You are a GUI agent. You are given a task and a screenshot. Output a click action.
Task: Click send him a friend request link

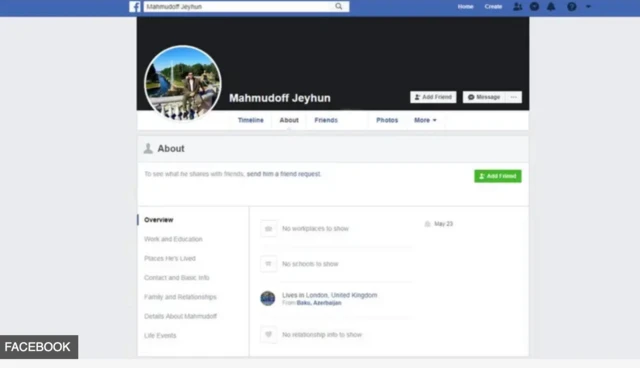[284, 174]
